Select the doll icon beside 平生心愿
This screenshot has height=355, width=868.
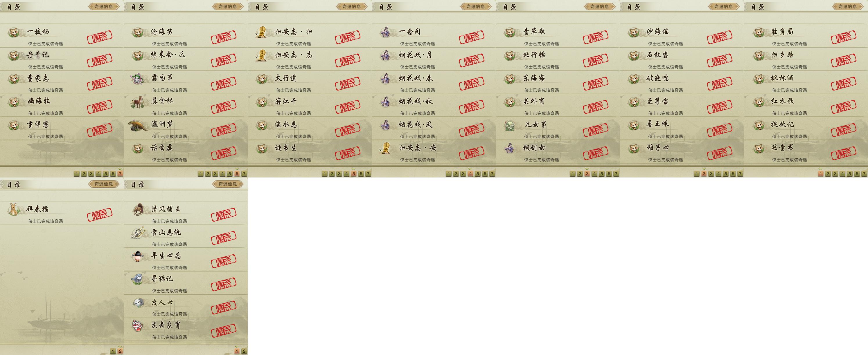(138, 256)
